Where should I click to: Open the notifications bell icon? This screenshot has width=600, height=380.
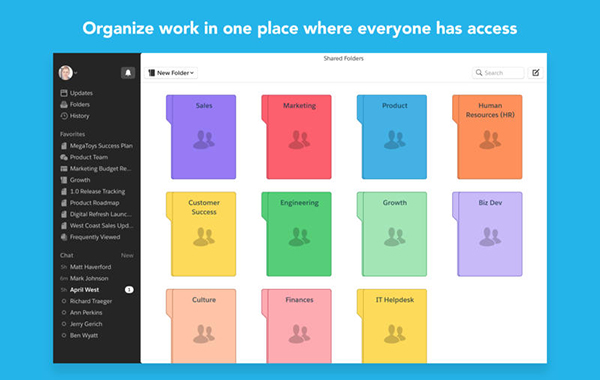128,73
